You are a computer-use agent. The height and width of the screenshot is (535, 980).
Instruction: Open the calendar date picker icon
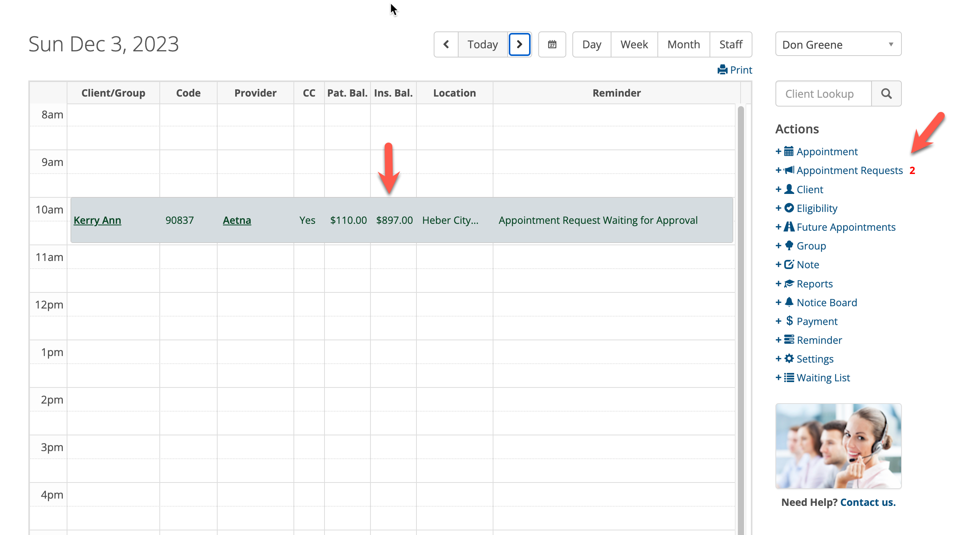click(x=552, y=44)
